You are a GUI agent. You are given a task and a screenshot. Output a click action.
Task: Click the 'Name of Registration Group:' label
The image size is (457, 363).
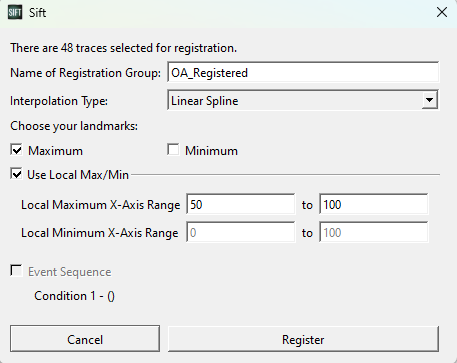click(x=86, y=73)
